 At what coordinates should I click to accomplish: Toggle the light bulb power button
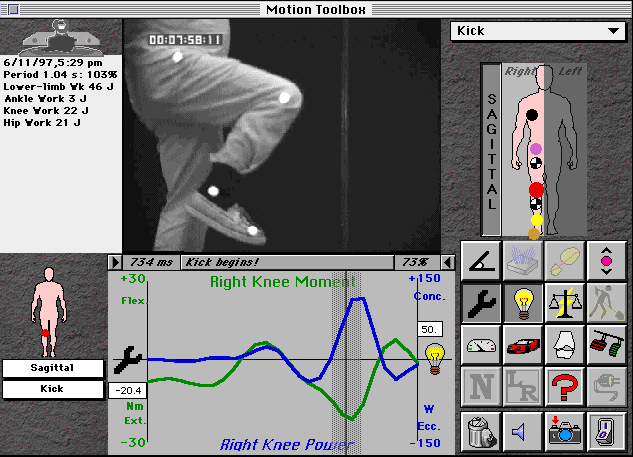click(522, 301)
